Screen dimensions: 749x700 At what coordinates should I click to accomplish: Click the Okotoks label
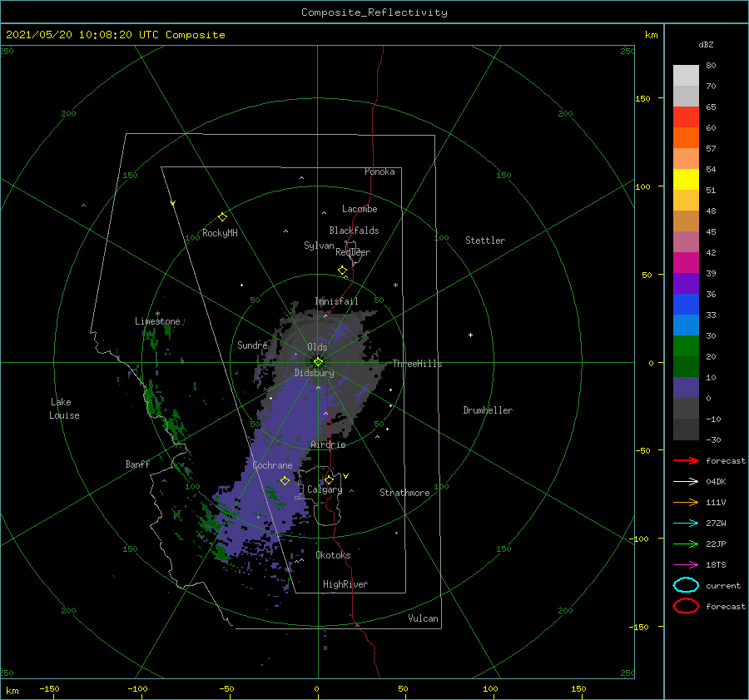pos(333,555)
